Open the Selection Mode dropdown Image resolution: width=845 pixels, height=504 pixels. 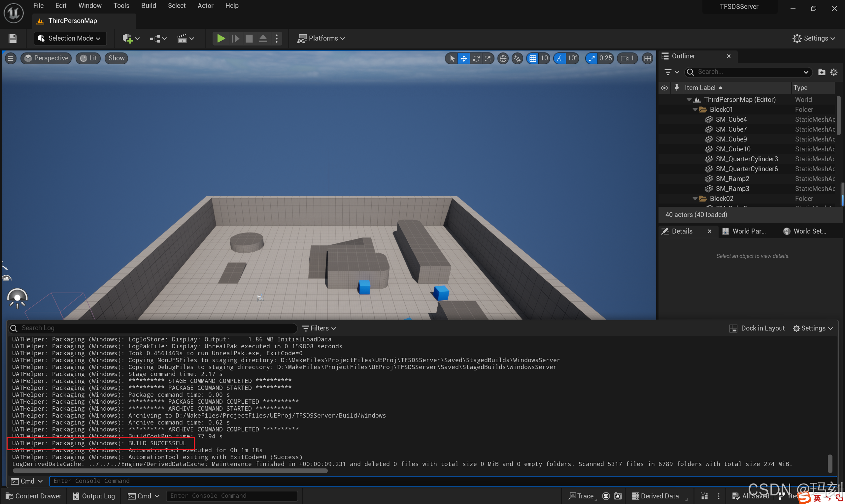point(70,38)
